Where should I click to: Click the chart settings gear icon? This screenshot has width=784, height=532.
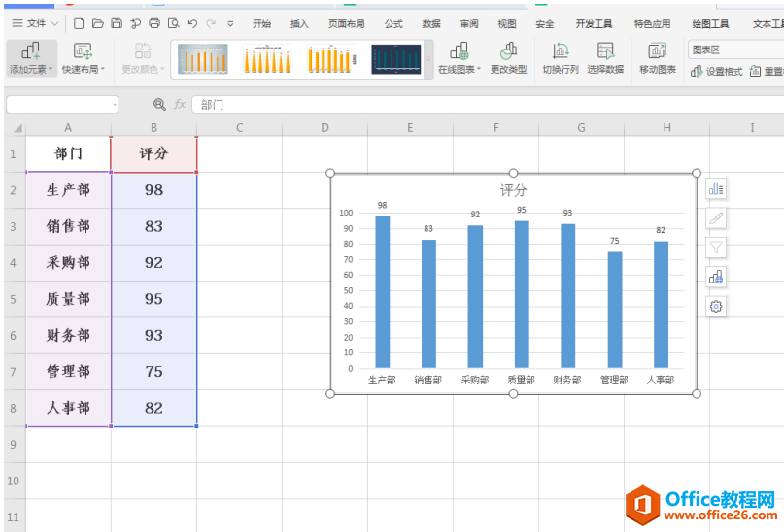(716, 306)
